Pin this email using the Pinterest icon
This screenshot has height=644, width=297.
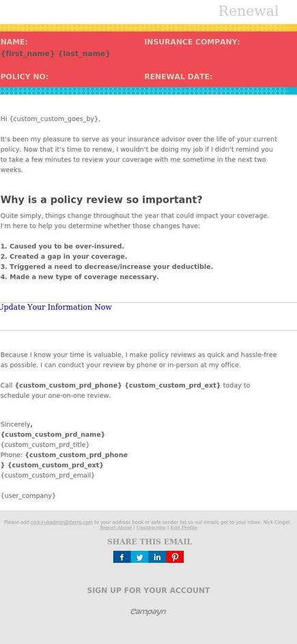(x=175, y=557)
